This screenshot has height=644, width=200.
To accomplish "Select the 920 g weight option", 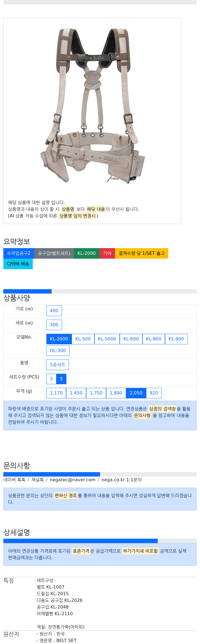I will [154, 393].
